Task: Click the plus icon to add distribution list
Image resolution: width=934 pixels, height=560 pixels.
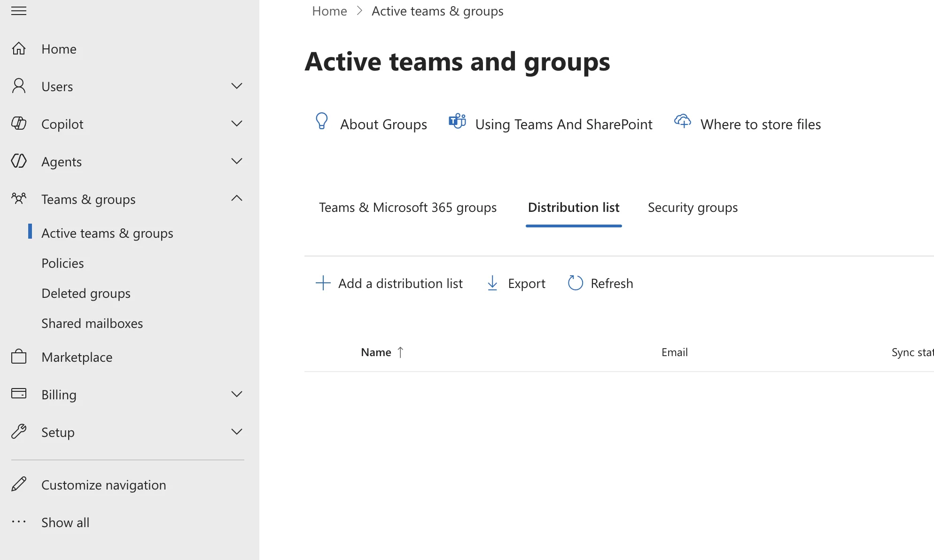Action: (323, 283)
